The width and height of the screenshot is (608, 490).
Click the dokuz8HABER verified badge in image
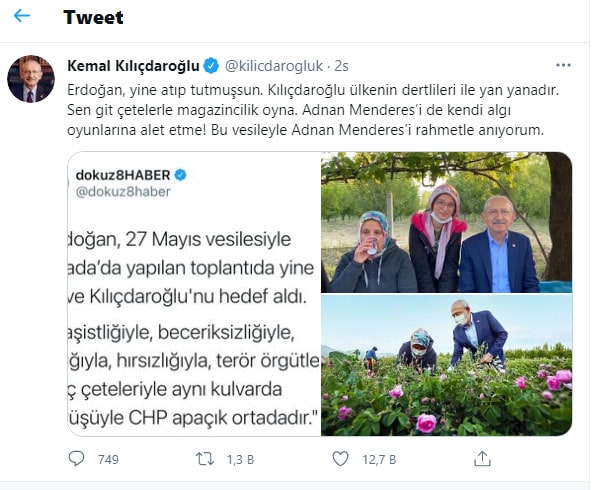coord(180,175)
